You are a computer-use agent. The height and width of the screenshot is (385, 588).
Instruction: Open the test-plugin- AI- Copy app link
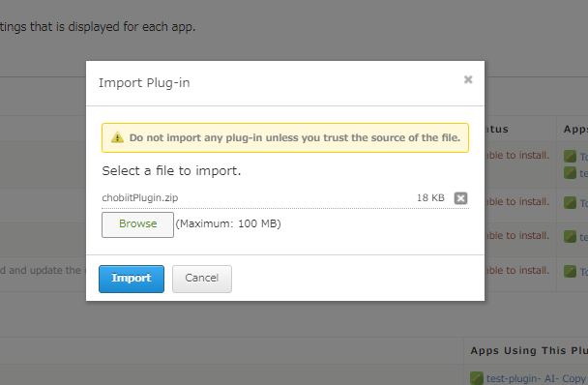pyautogui.click(x=537, y=378)
